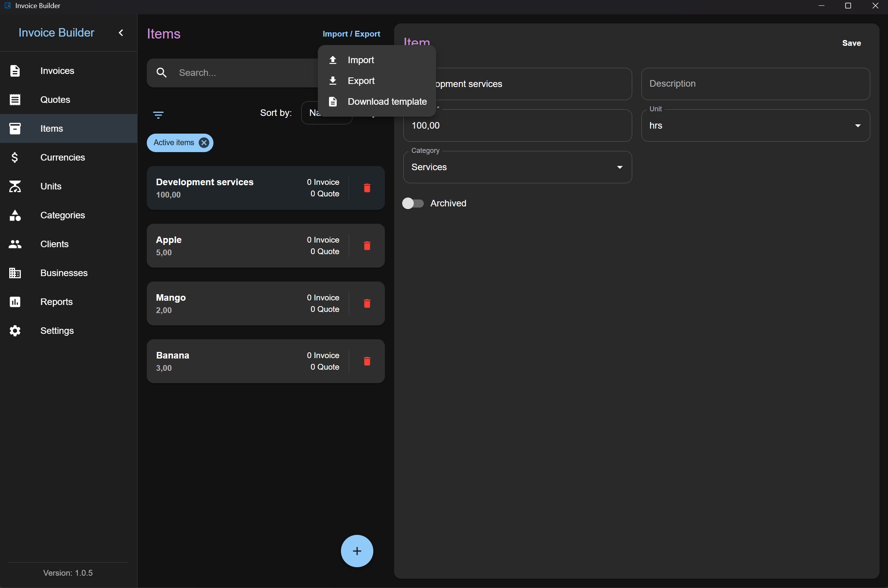888x588 pixels.
Task: Save the current item
Action: point(851,43)
